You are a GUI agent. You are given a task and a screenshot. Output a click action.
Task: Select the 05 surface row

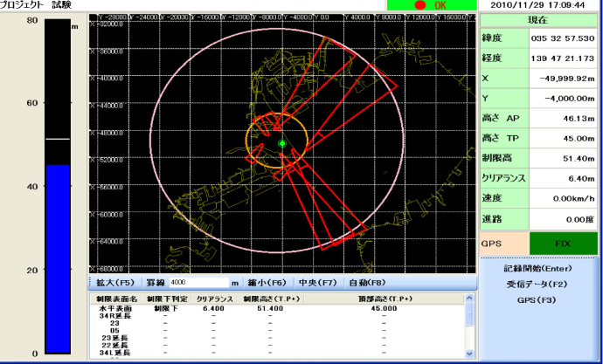[x=276, y=331]
